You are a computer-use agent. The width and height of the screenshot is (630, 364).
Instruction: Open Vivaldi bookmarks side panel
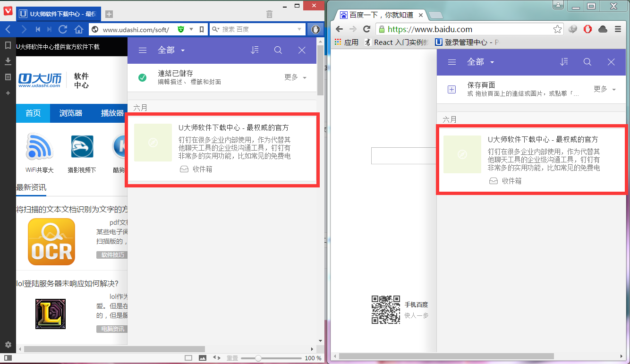[8, 45]
